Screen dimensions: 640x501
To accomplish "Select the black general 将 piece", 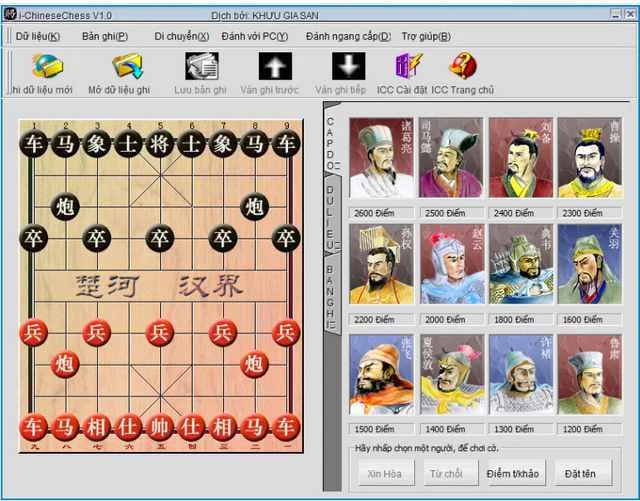I will coord(160,144).
